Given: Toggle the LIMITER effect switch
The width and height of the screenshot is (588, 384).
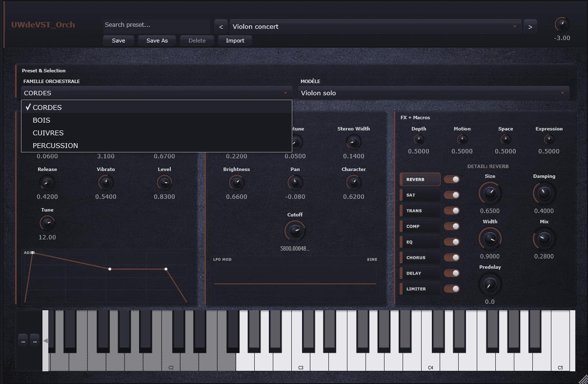Looking at the screenshot, I should pos(452,289).
